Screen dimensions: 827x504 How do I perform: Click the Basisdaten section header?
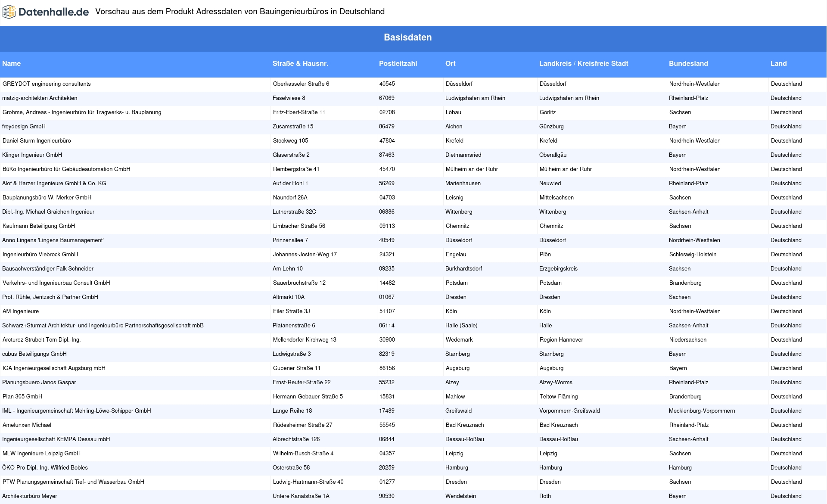[408, 37]
